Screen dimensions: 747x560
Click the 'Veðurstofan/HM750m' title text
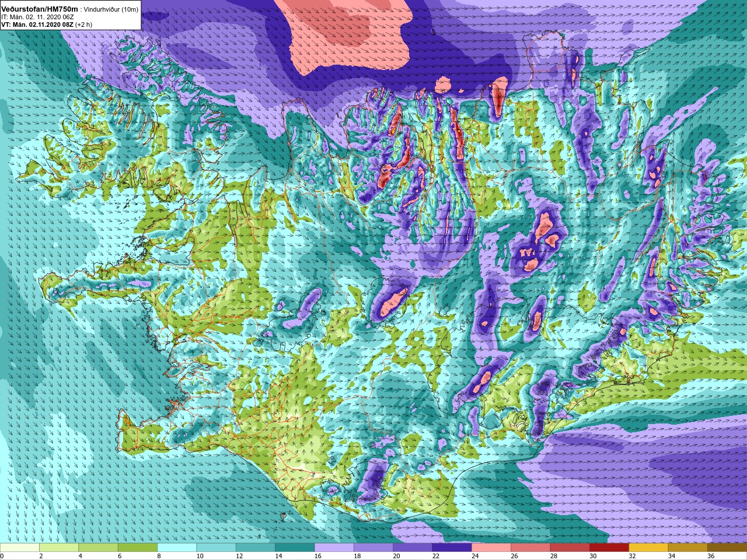pyautogui.click(x=40, y=9)
